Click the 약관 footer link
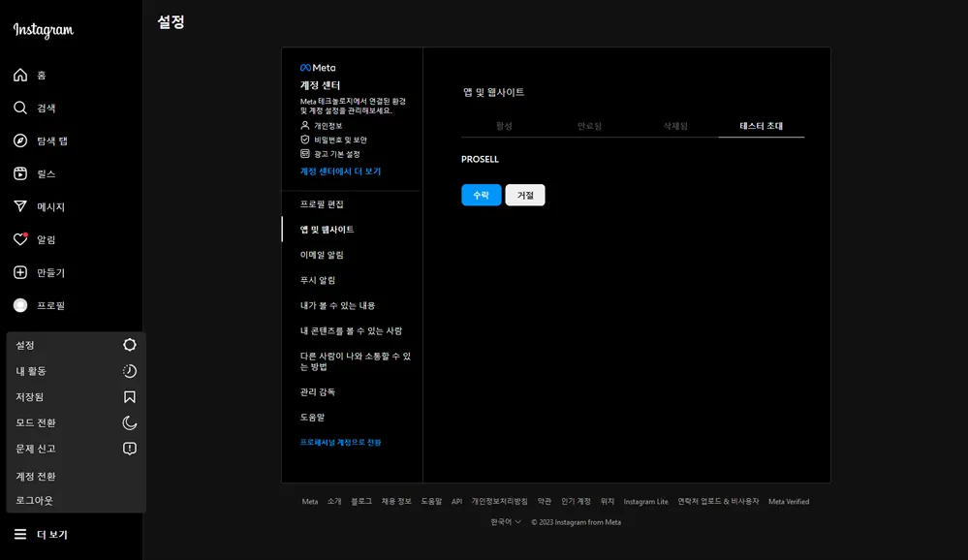Screen dimensions: 968x560 (x=544, y=501)
